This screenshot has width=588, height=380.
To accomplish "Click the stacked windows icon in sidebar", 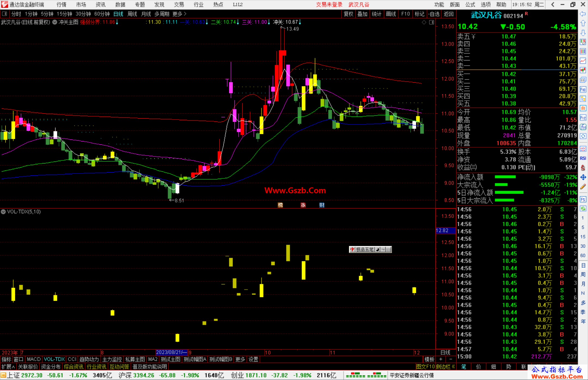I will point(583,80).
